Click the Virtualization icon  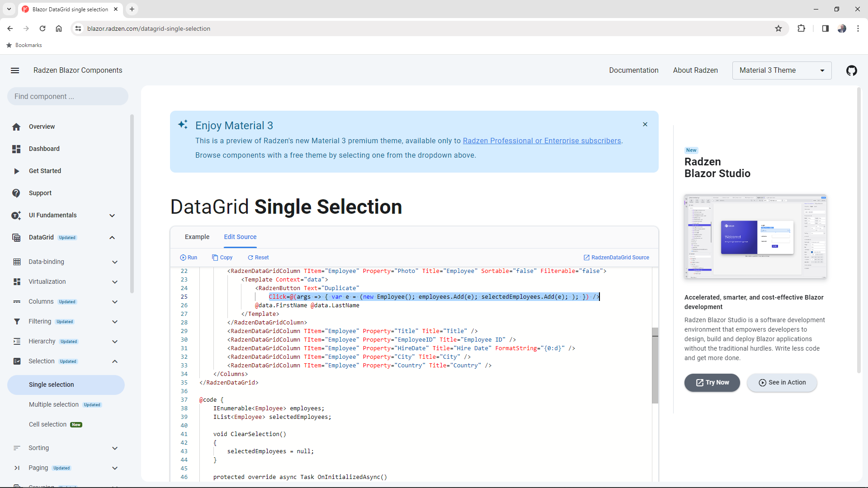tap(17, 282)
